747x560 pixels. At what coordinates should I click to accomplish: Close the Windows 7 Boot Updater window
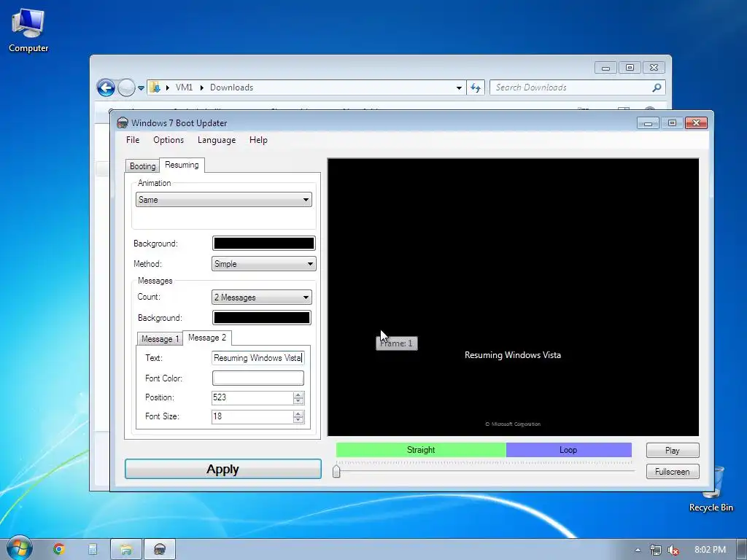(x=696, y=123)
